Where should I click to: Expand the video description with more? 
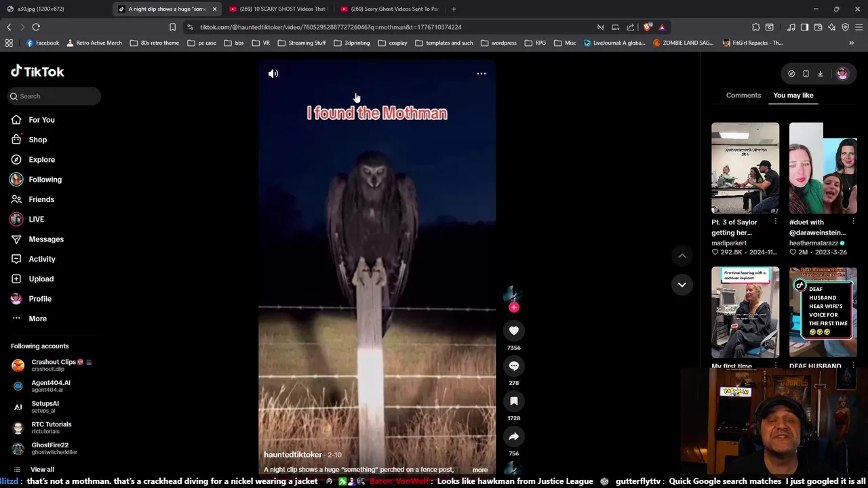480,470
